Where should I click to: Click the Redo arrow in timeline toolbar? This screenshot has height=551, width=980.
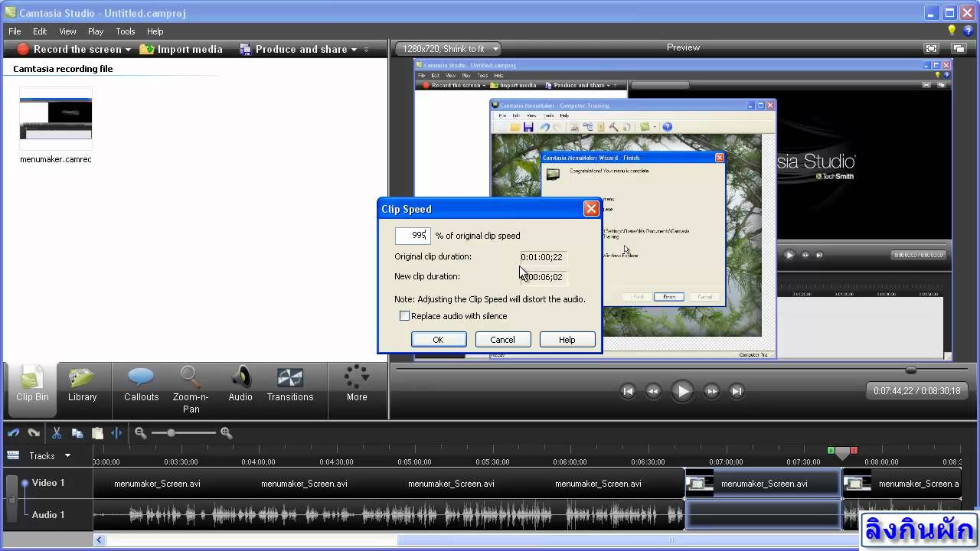(x=34, y=432)
